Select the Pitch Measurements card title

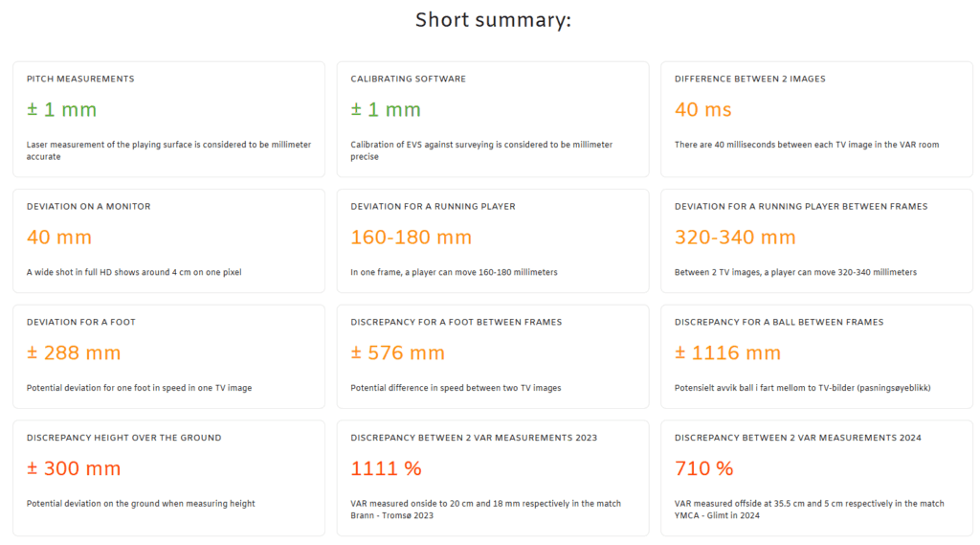pos(80,79)
